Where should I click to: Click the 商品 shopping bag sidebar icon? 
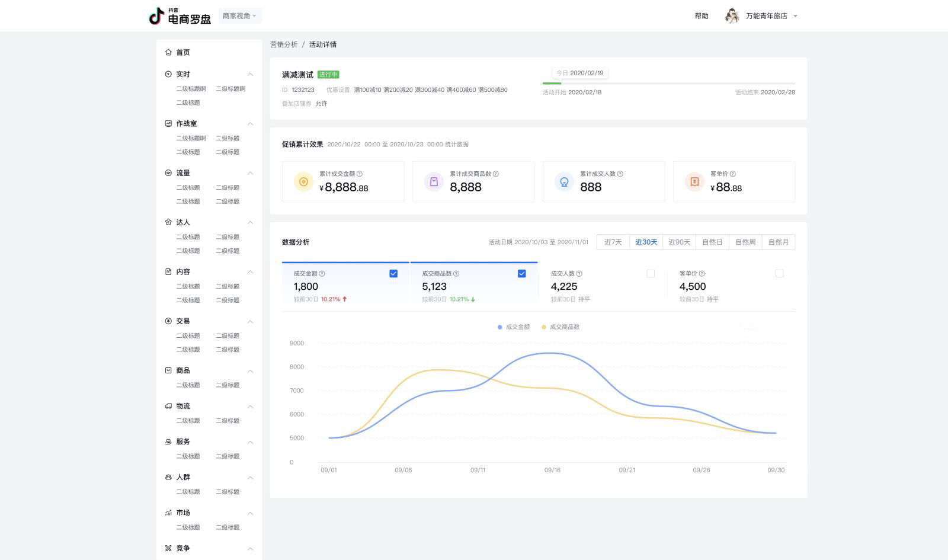point(168,370)
